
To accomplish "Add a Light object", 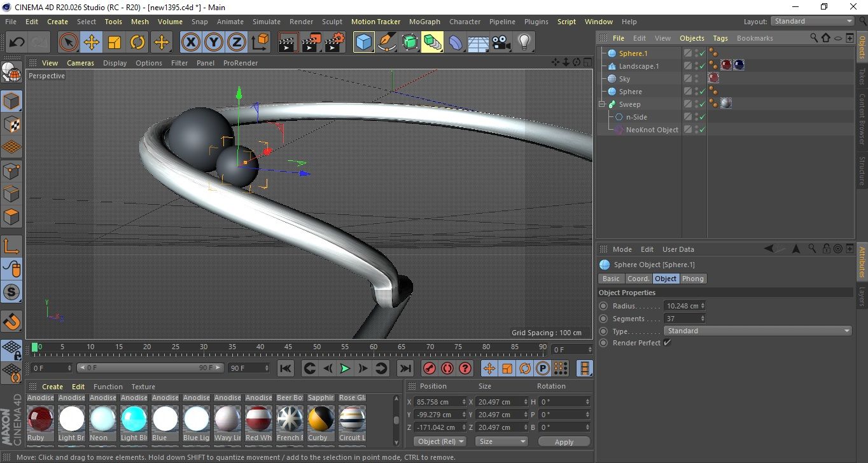I will [x=524, y=43].
